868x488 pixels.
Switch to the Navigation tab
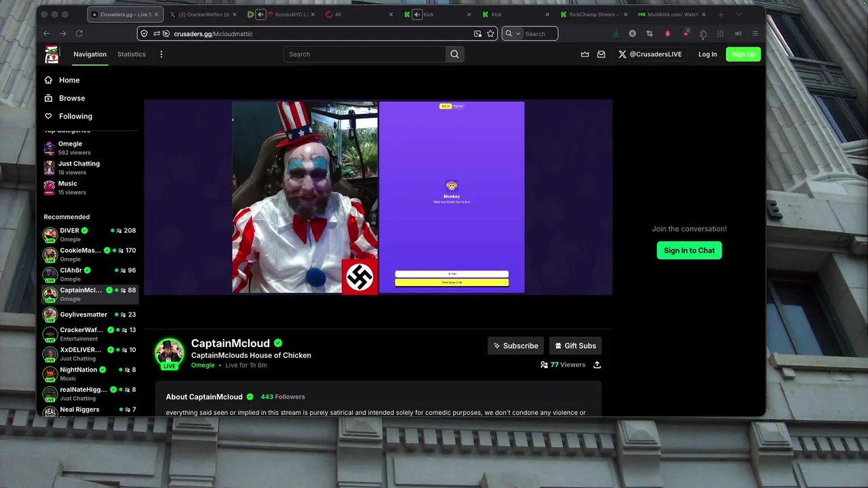(x=90, y=54)
